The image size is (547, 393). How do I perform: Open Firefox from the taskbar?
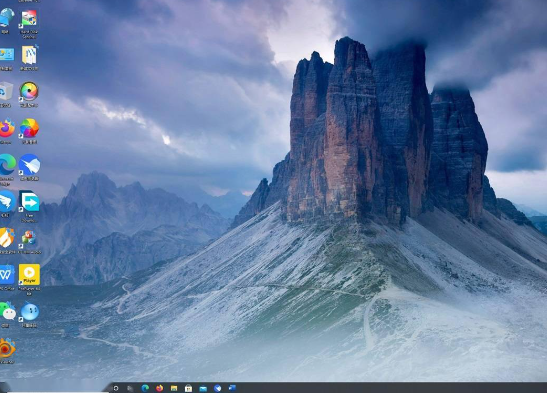tap(159, 388)
